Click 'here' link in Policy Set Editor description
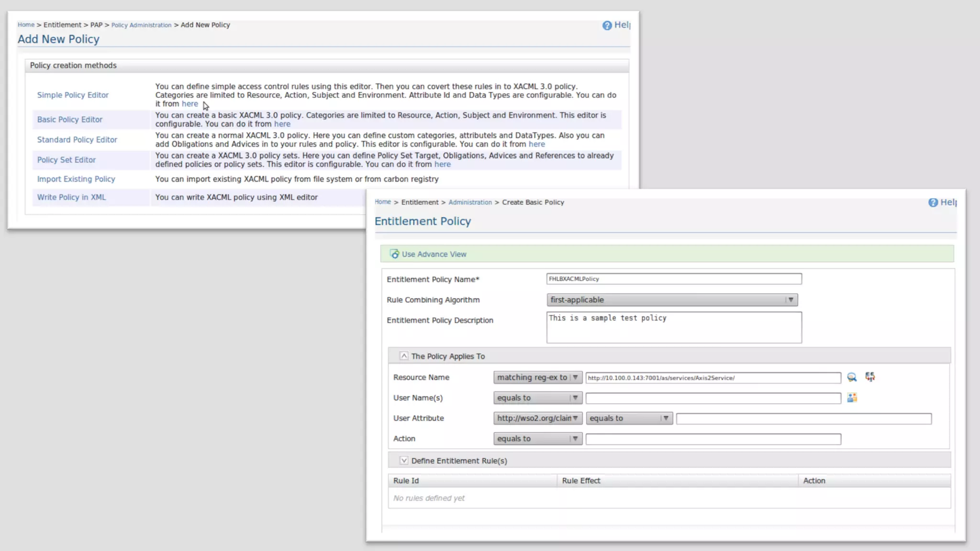The image size is (980, 551). pyautogui.click(x=443, y=164)
